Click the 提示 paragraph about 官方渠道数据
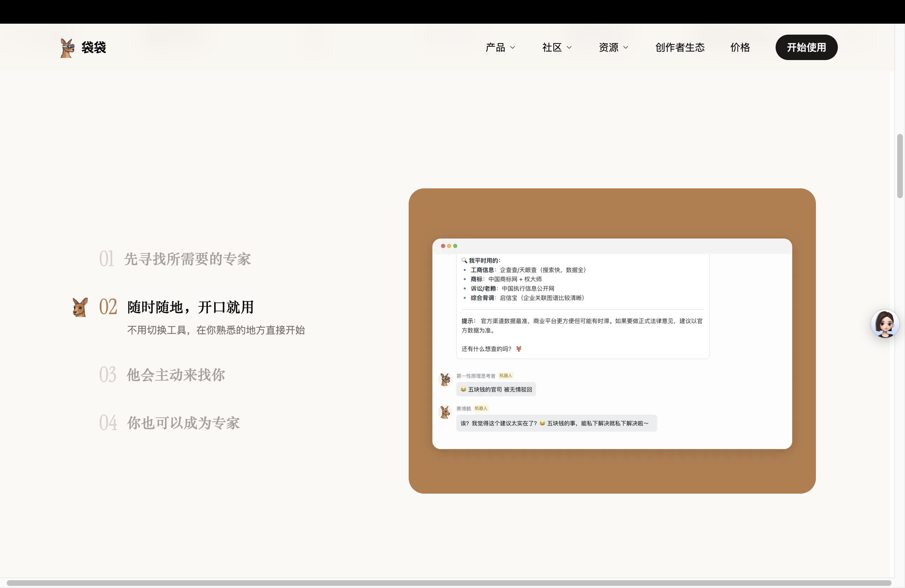905x588 pixels. click(x=582, y=325)
